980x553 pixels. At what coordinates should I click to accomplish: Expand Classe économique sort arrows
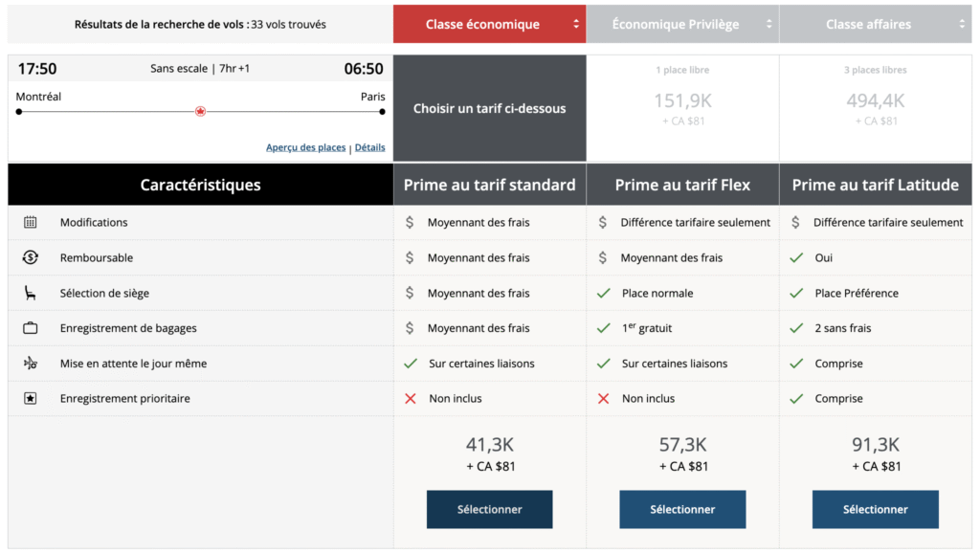point(576,24)
